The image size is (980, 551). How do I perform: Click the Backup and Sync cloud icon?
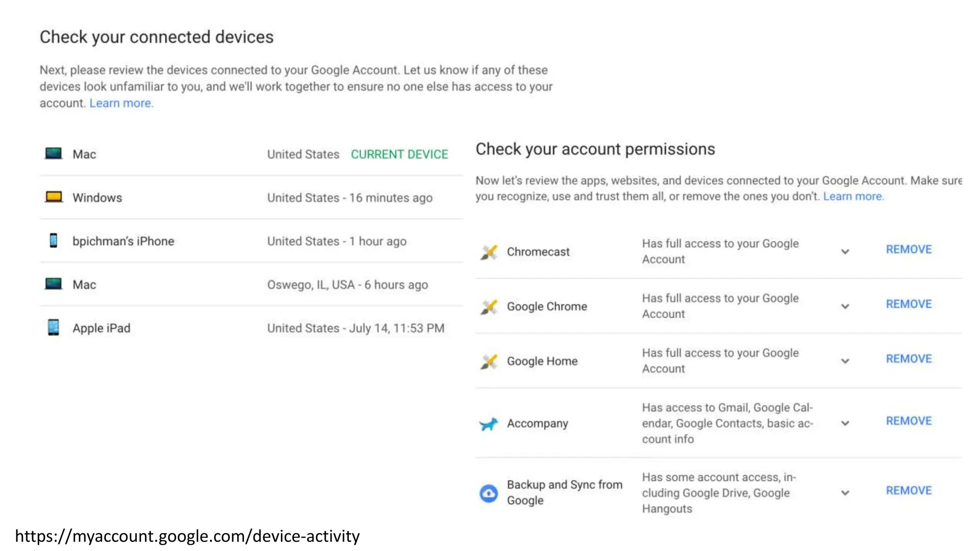pyautogui.click(x=489, y=493)
